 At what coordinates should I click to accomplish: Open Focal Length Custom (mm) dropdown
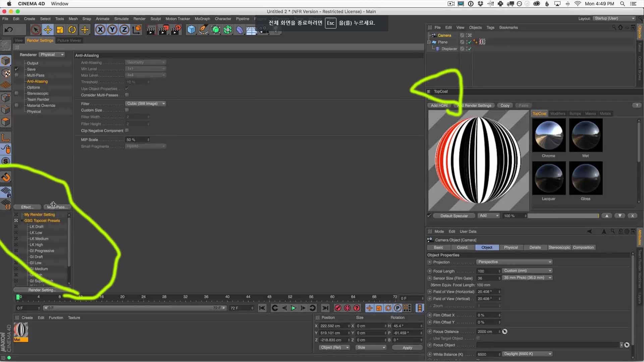(527, 270)
